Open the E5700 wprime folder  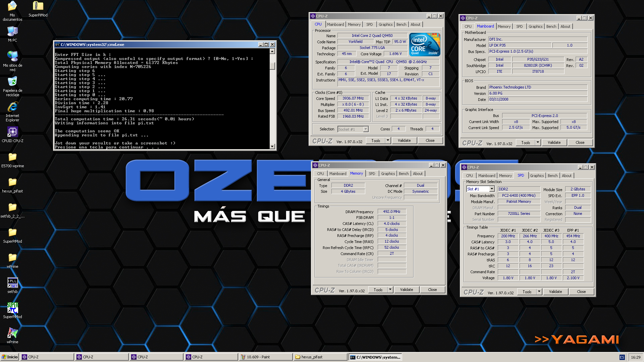coord(12,160)
